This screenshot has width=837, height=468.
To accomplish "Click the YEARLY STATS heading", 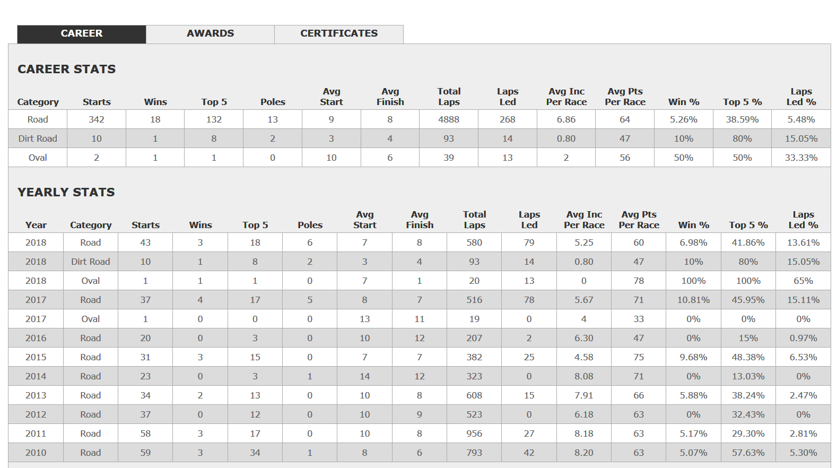I will point(66,192).
